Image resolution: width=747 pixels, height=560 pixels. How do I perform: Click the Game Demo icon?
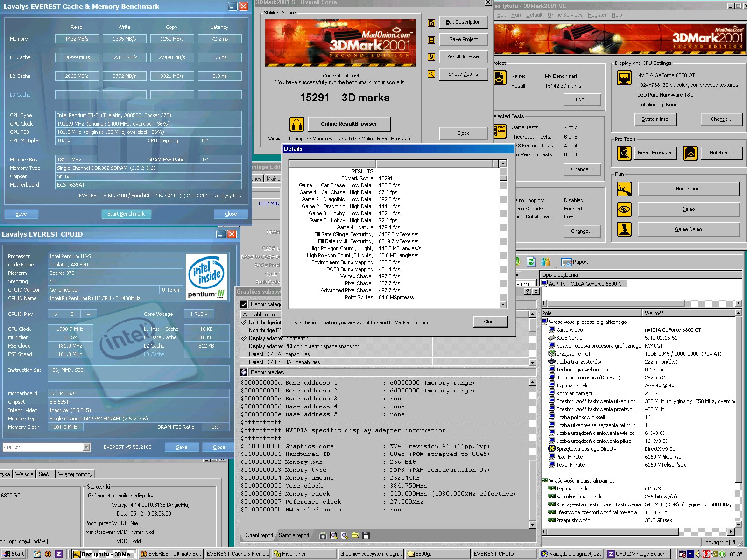pos(624,229)
